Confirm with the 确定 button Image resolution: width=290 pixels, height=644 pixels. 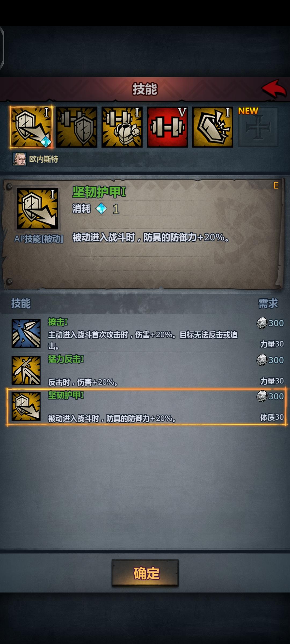[x=145, y=573]
